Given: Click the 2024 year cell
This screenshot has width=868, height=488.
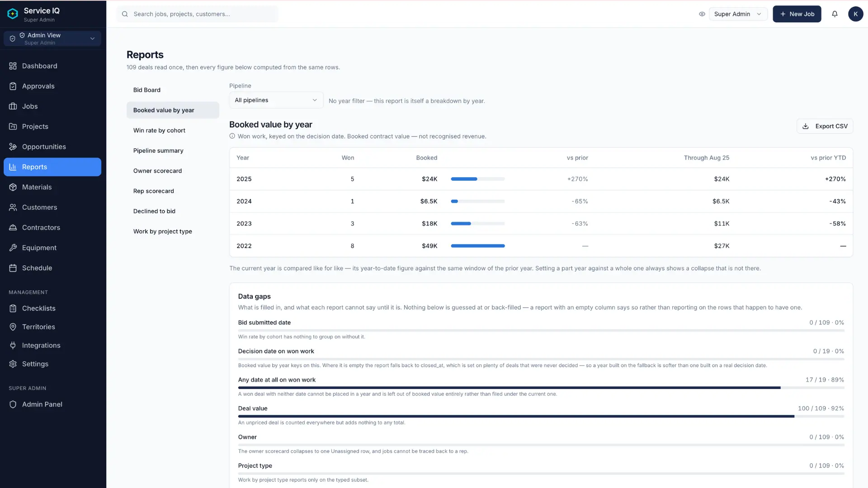Looking at the screenshot, I should [x=244, y=202].
